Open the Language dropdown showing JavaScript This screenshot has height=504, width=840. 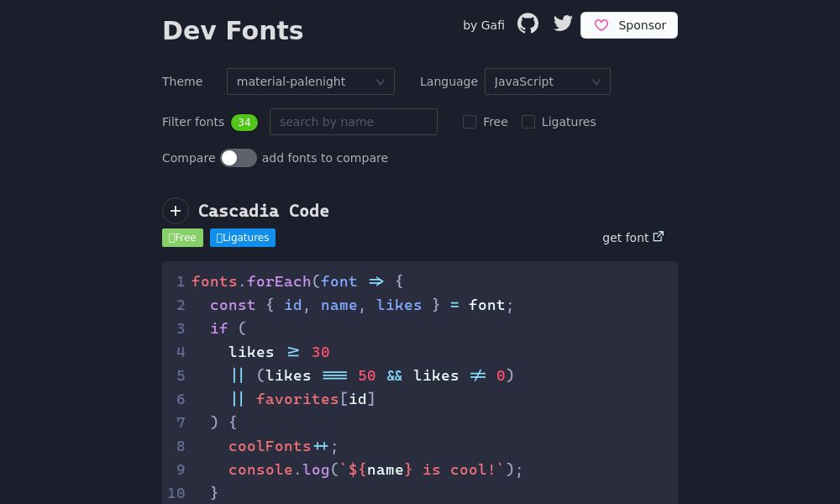click(x=547, y=81)
